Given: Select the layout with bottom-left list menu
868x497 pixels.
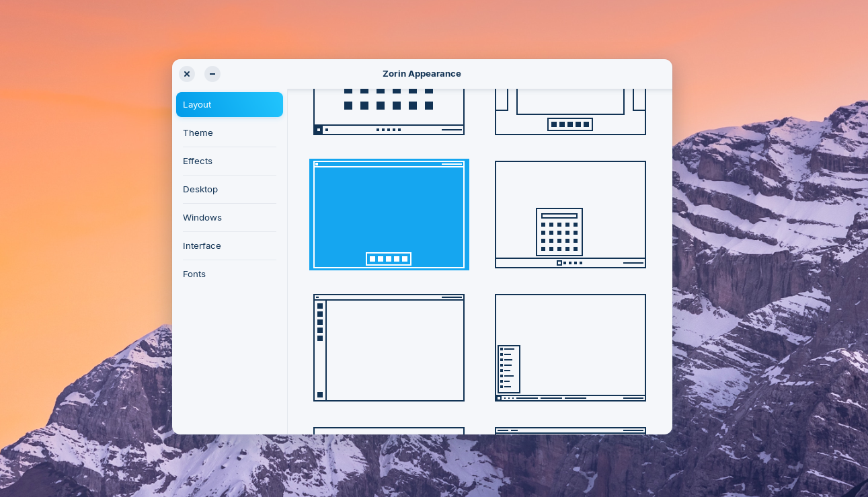Looking at the screenshot, I should click(x=570, y=348).
